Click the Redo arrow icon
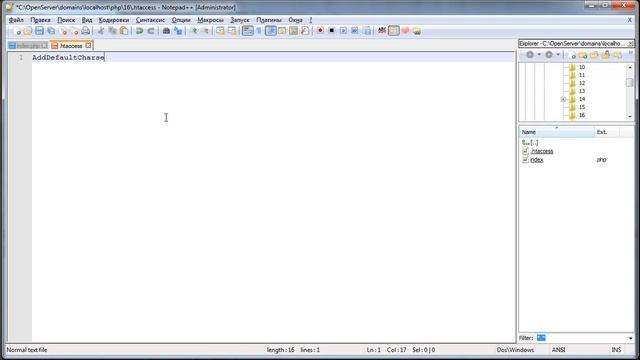 (x=151, y=31)
